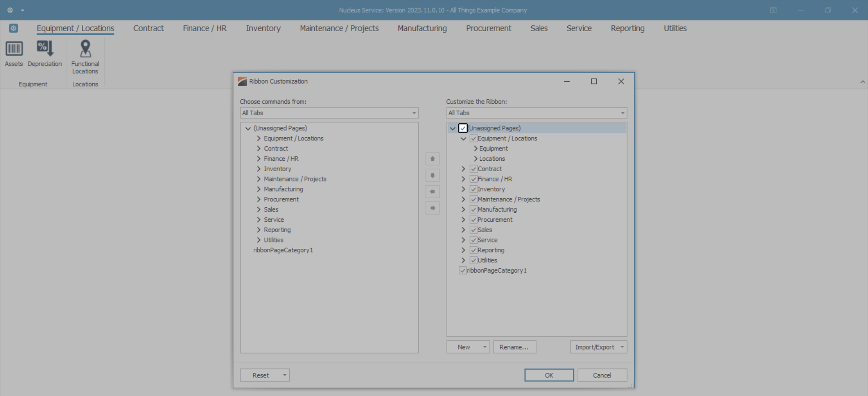Open the Reporting ribbon tab
Viewport: 868px width, 396px height.
pyautogui.click(x=627, y=28)
